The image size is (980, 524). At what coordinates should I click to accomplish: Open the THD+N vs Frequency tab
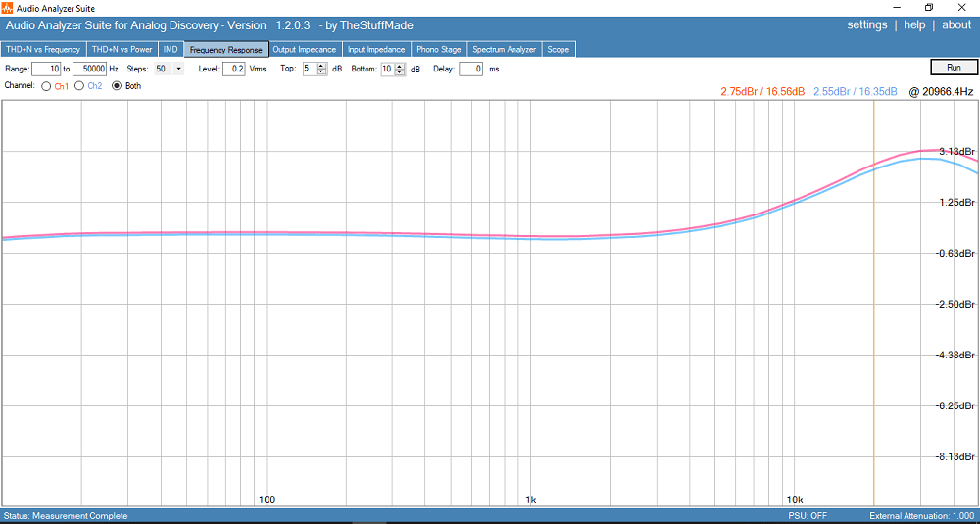[x=43, y=49]
